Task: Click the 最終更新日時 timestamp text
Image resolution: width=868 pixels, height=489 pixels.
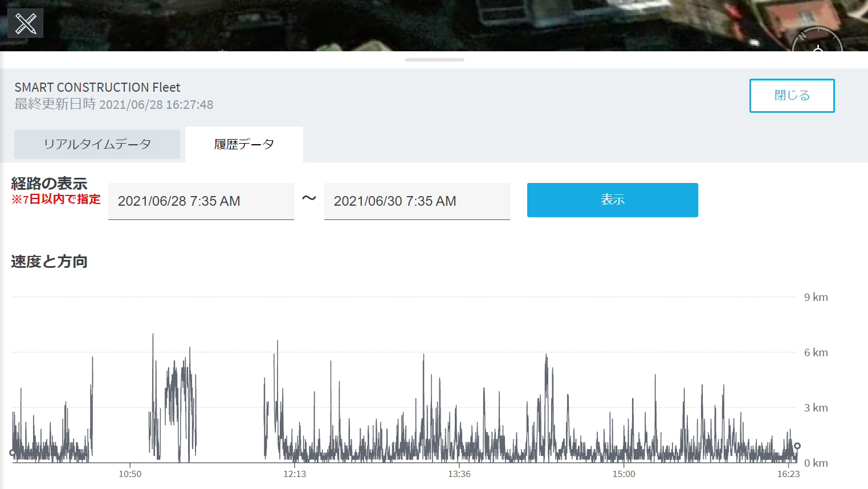Action: 114,104
